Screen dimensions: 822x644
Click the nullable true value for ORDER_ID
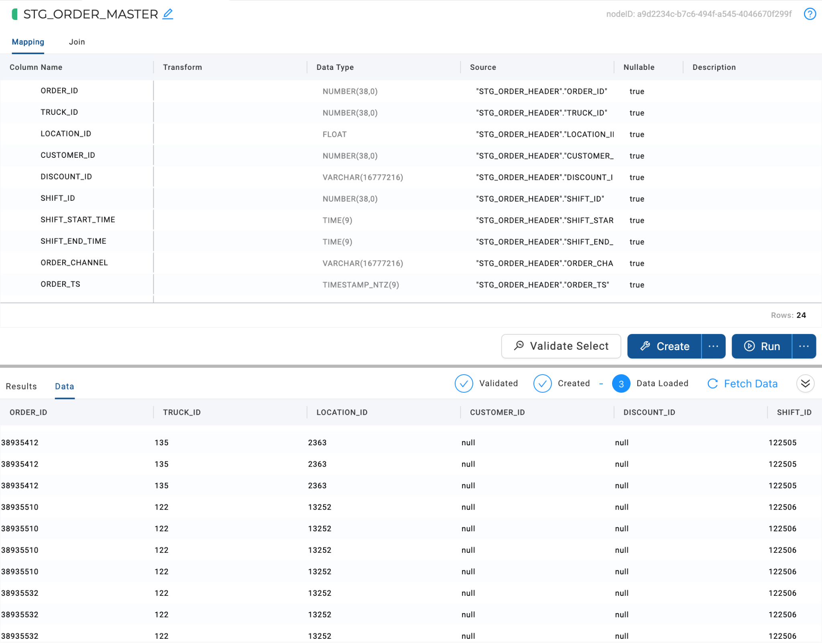click(637, 92)
